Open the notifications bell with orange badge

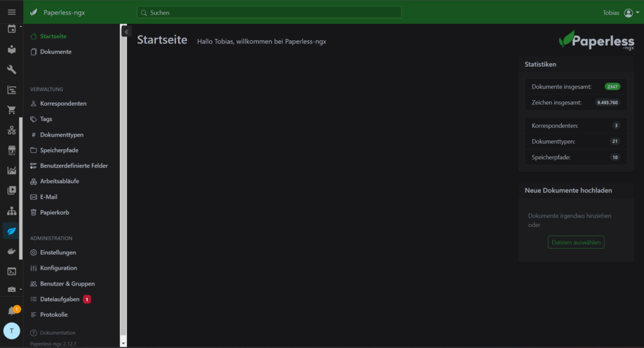(x=13, y=311)
